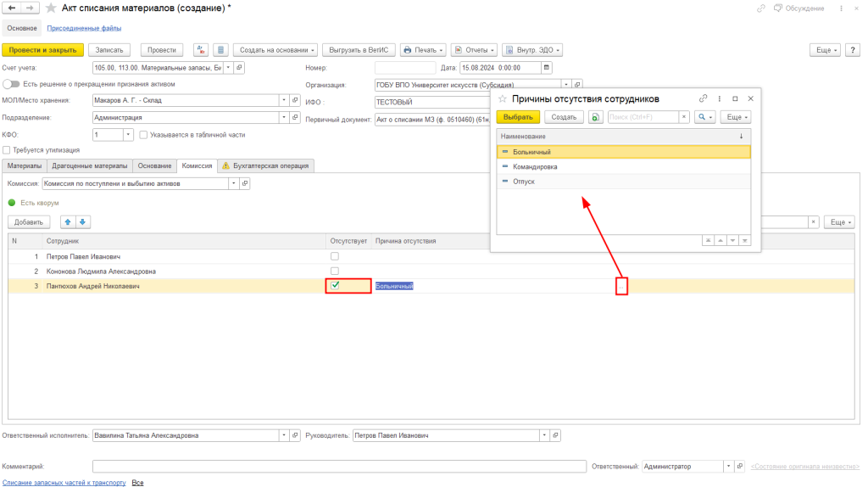
Task: Move commission member up with blue arrow
Action: [x=68, y=222]
